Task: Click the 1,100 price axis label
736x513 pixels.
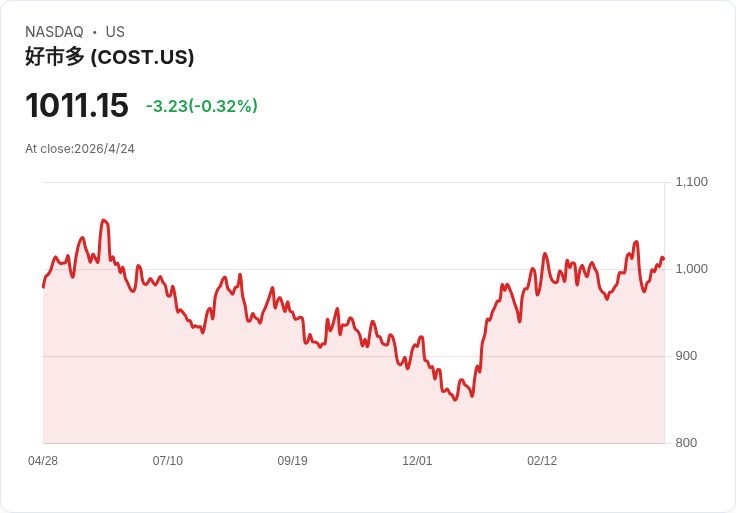Action: coord(691,182)
